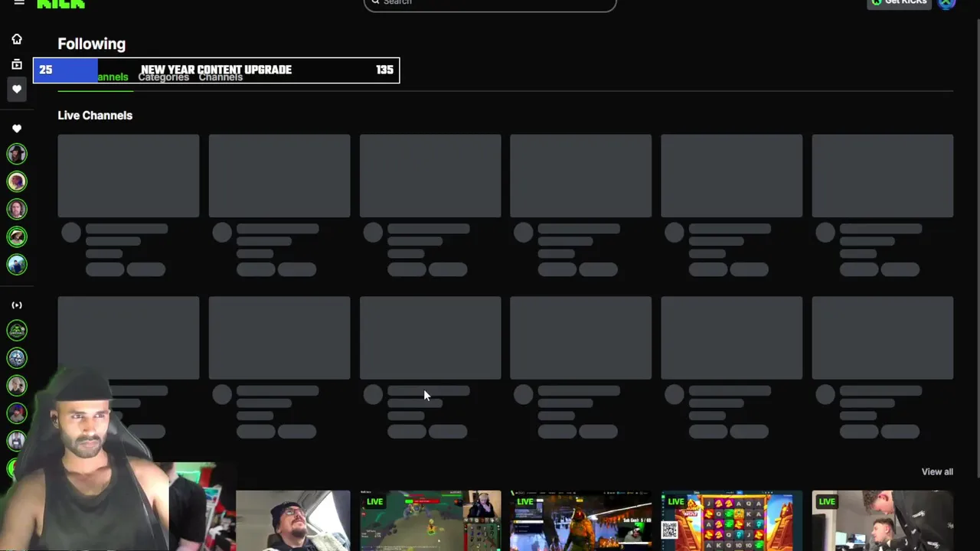Open the live RuneScape-style game stream thumbnail
Image resolution: width=980 pixels, height=551 pixels.
click(430, 520)
